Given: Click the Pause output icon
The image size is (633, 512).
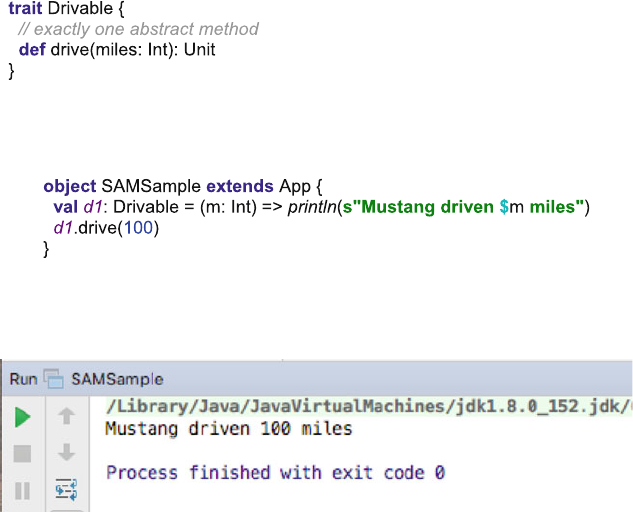Looking at the screenshot, I should [x=22, y=491].
